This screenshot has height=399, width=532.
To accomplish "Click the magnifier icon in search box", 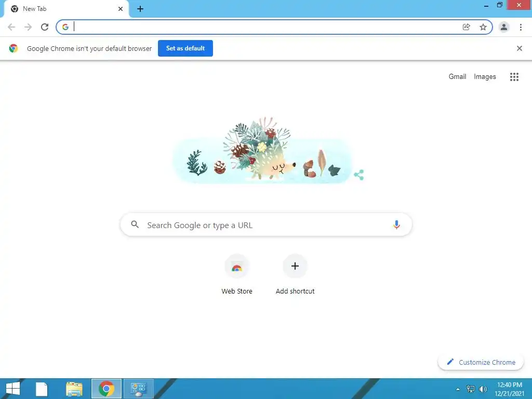I will [x=135, y=224].
